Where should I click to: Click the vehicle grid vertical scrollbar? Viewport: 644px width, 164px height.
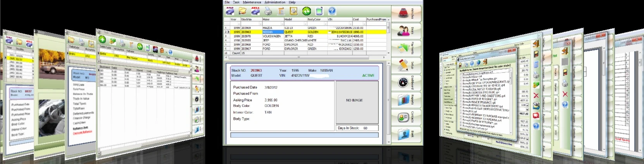tap(388, 36)
